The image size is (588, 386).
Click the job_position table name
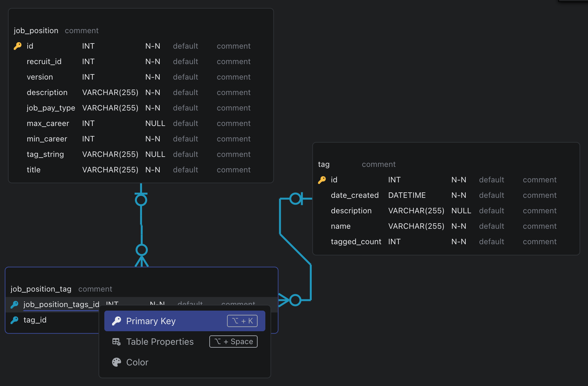point(36,31)
